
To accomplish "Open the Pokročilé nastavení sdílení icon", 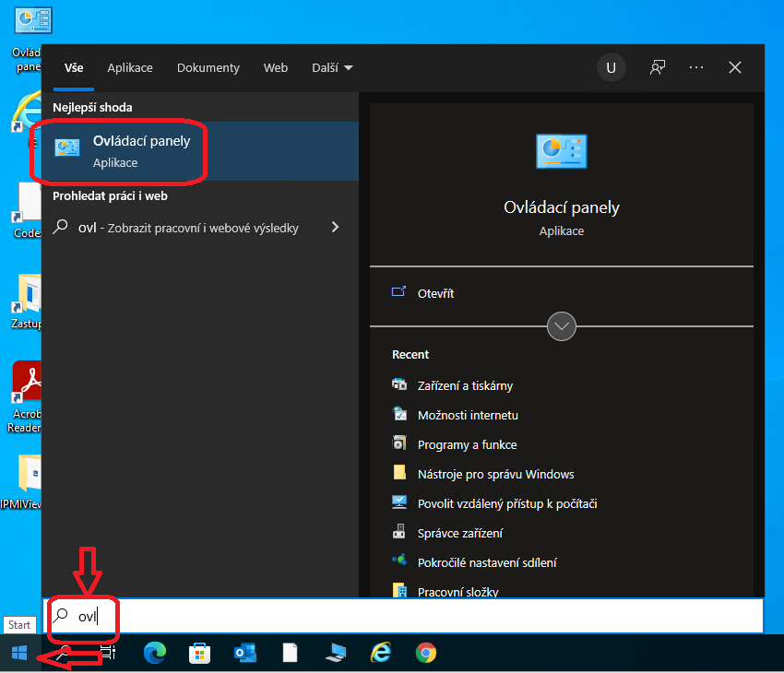I will 399,561.
